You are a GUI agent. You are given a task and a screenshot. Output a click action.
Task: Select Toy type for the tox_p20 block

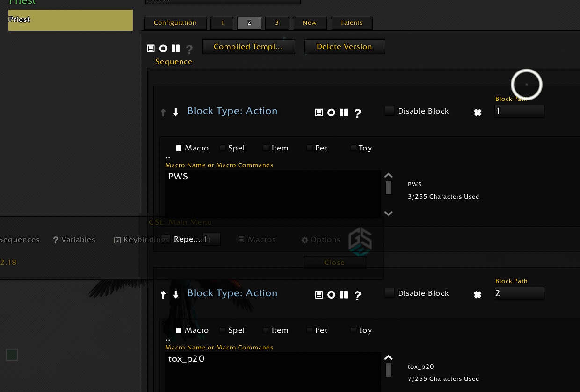pos(353,330)
